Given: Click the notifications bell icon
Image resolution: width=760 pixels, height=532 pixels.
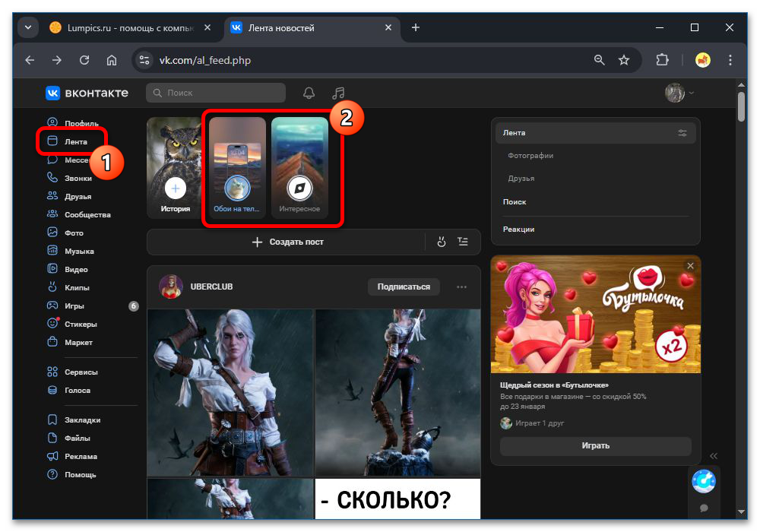Looking at the screenshot, I should (x=309, y=93).
